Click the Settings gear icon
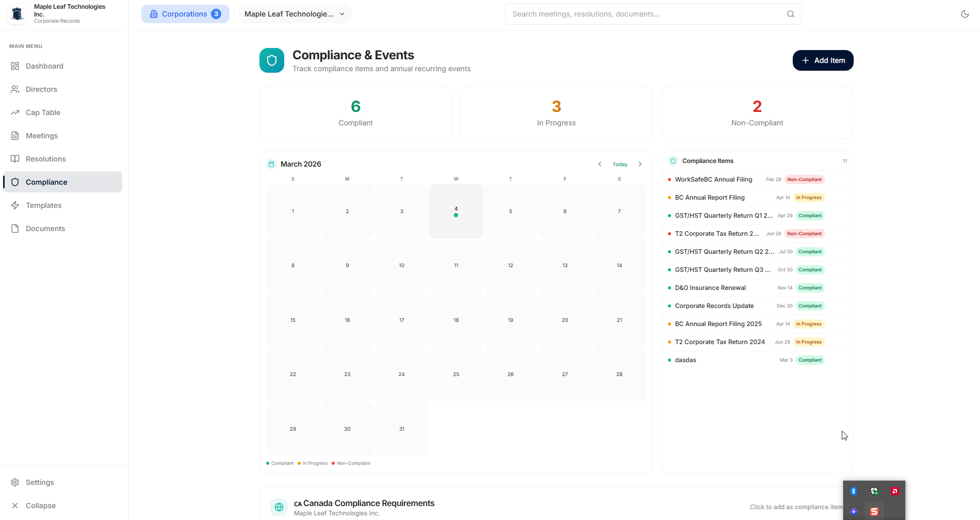This screenshot has height=520, width=980. click(x=15, y=482)
